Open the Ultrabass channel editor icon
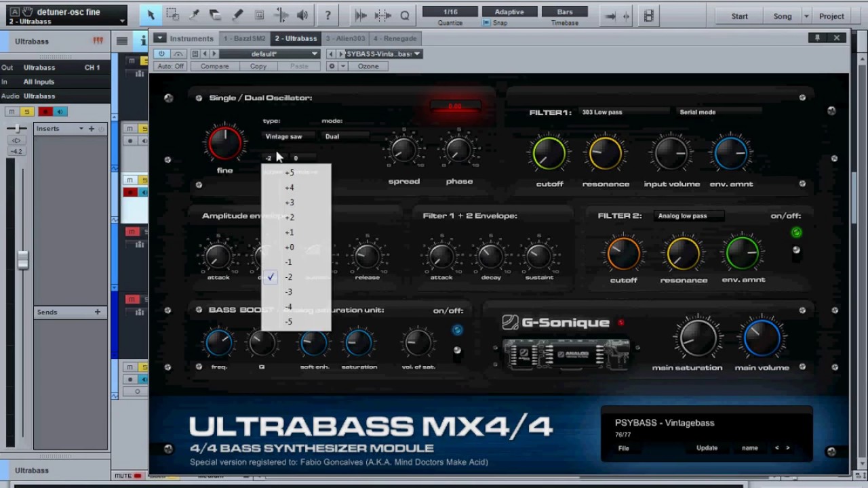The width and height of the screenshot is (868, 488). click(98, 41)
